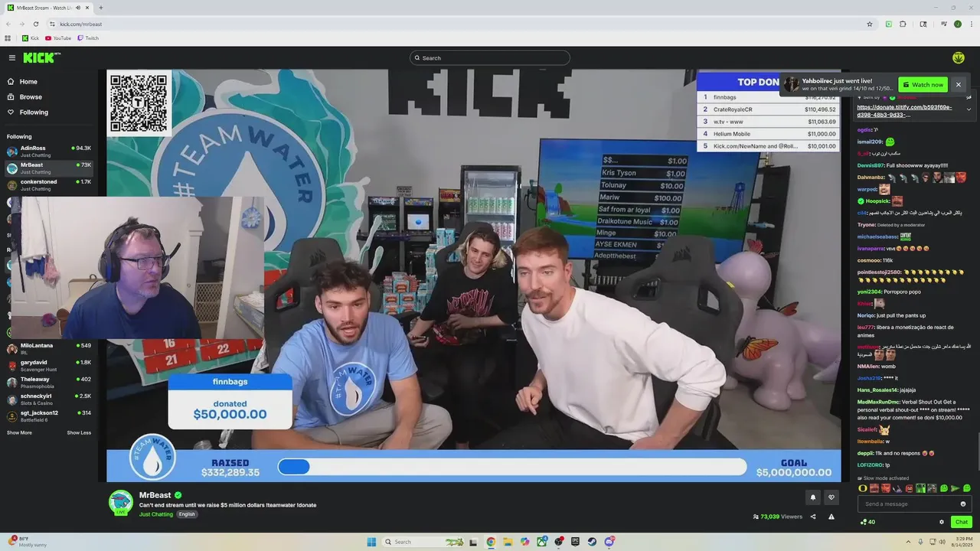Viewport: 980px width, 551px height.
Task: Open conkerstoned channel in sidebar
Action: [49, 184]
